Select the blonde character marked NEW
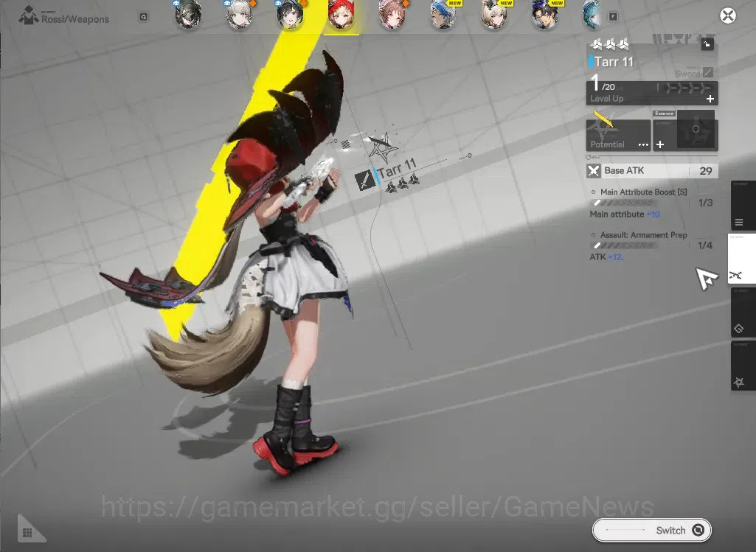The image size is (756, 552). (x=494, y=15)
